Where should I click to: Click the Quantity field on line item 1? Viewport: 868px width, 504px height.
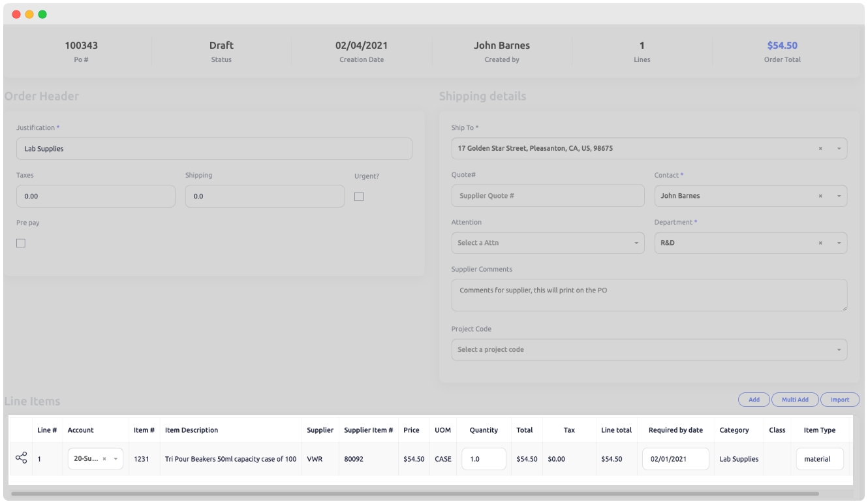point(484,459)
